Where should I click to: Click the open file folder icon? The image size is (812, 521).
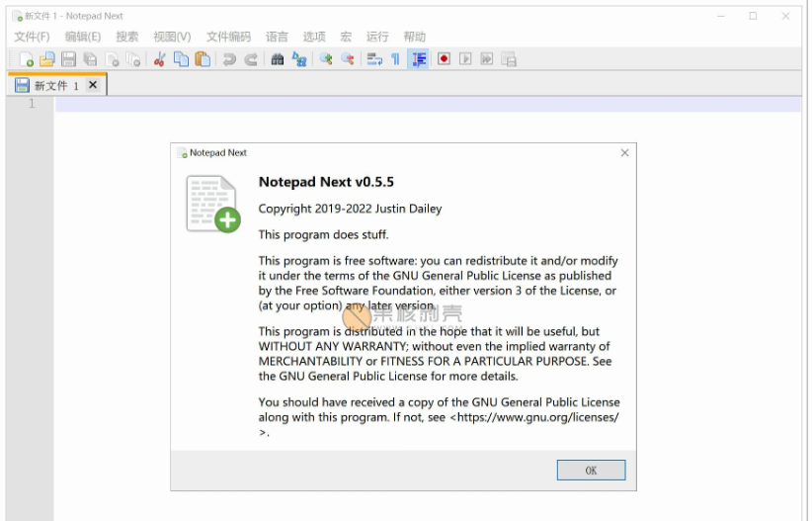click(47, 59)
